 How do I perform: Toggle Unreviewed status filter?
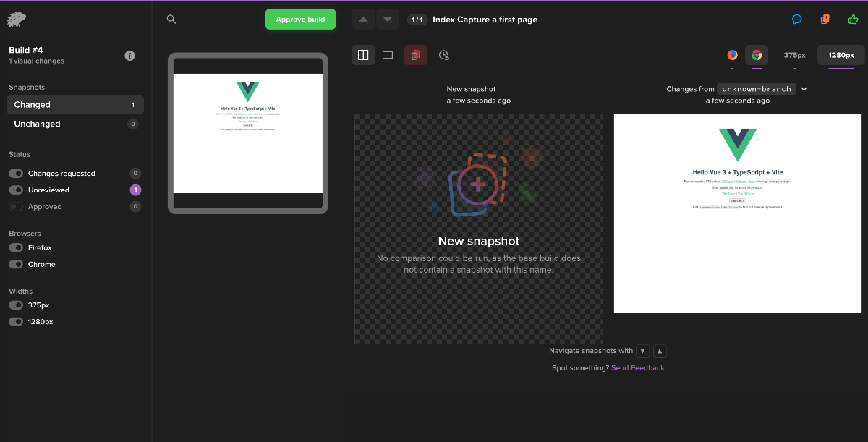pos(16,190)
